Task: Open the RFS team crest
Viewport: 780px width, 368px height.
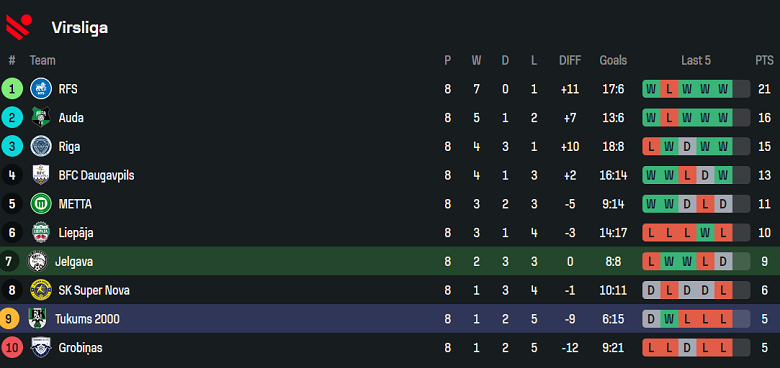Action: pyautogui.click(x=41, y=89)
